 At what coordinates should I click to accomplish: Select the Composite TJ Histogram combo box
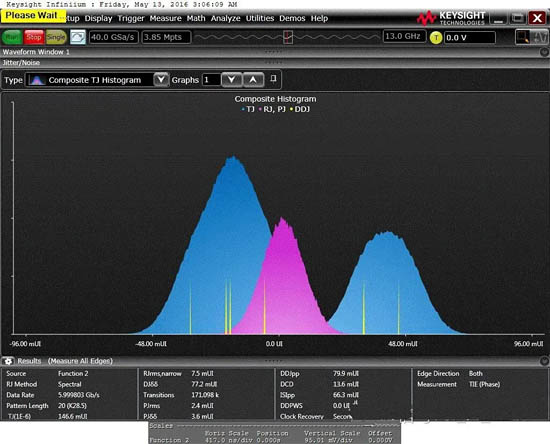pyautogui.click(x=98, y=80)
